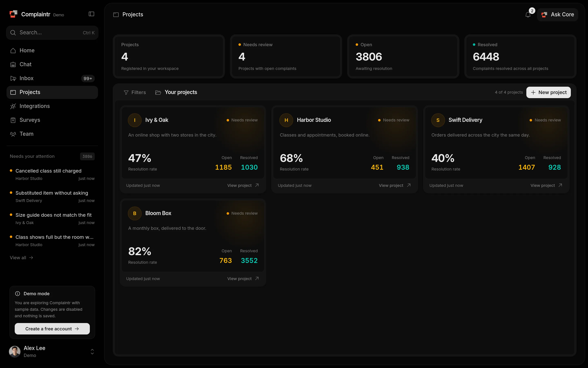Screen dimensions: 588x368
Task: Open Cancelled class still charged complaint
Action: click(52, 175)
